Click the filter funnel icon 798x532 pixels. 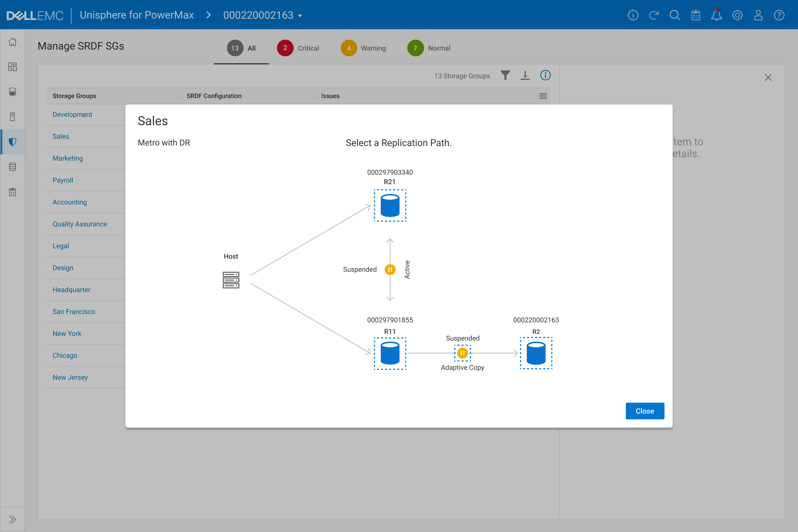505,75
